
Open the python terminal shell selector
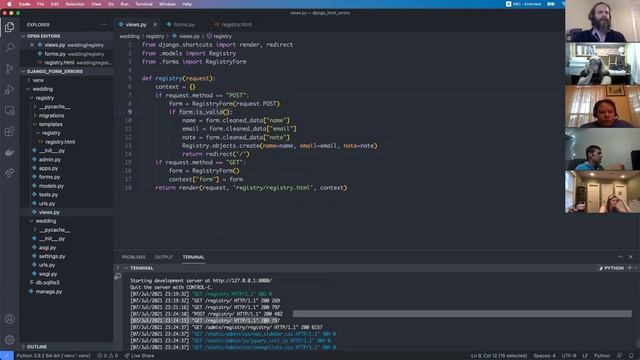[x=611, y=268]
